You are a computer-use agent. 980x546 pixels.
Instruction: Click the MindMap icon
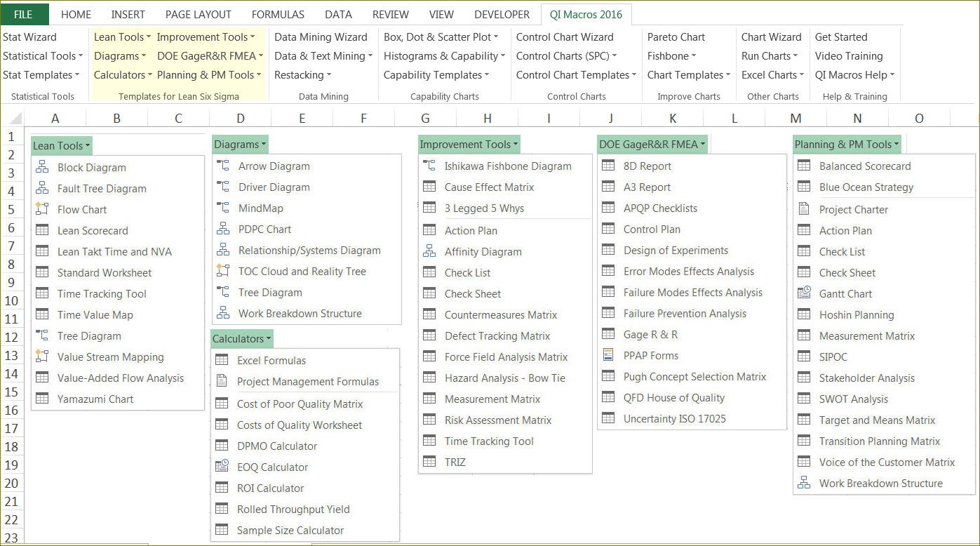(223, 208)
